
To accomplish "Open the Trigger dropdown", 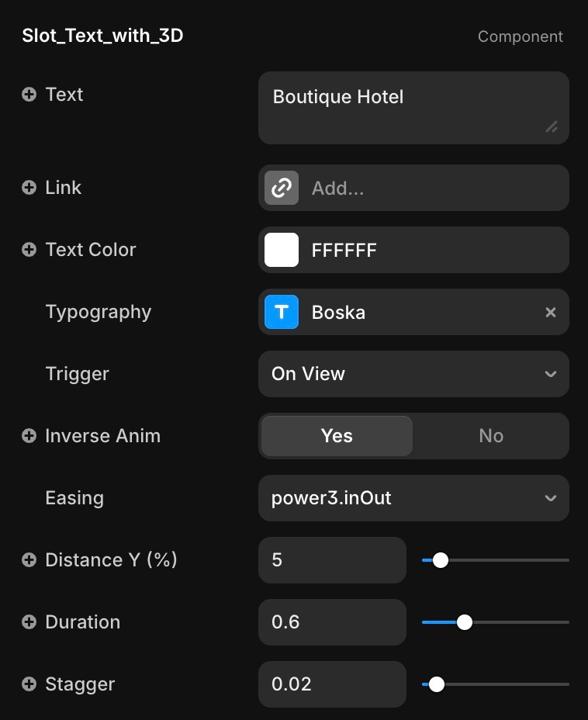I will (x=413, y=374).
